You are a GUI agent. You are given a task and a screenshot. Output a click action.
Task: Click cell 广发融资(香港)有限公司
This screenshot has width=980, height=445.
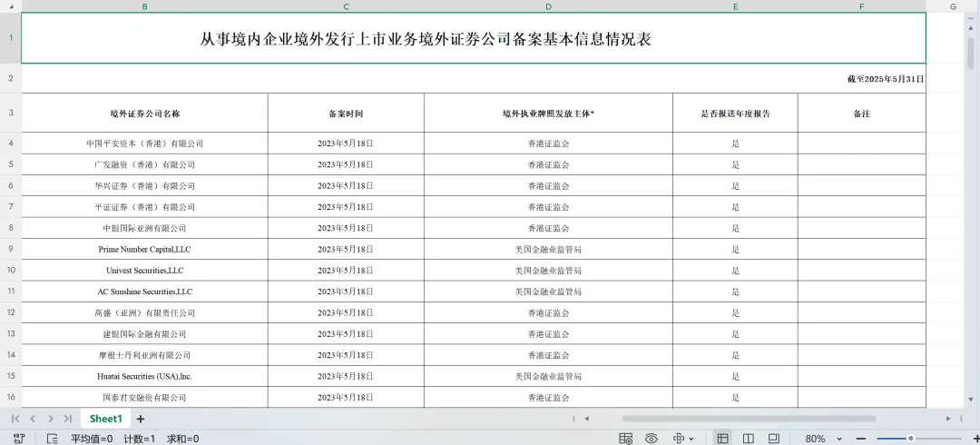pos(144,164)
